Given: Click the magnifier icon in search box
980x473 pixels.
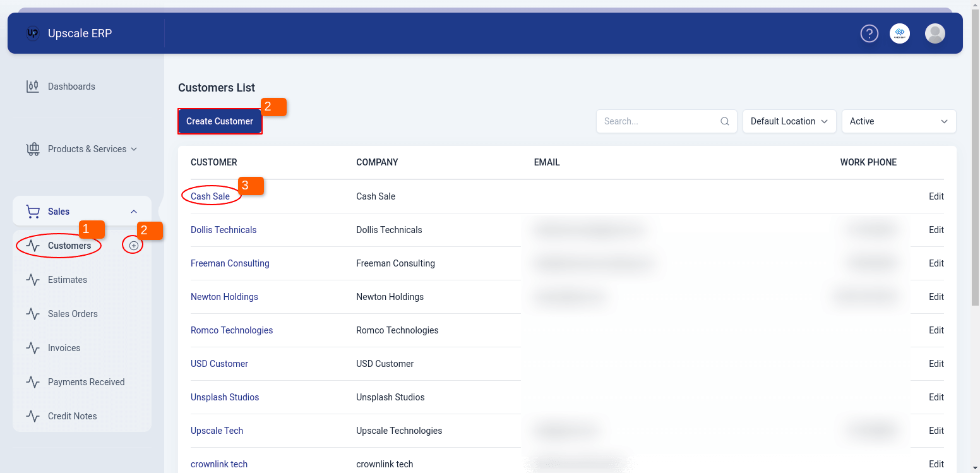Looking at the screenshot, I should [725, 121].
